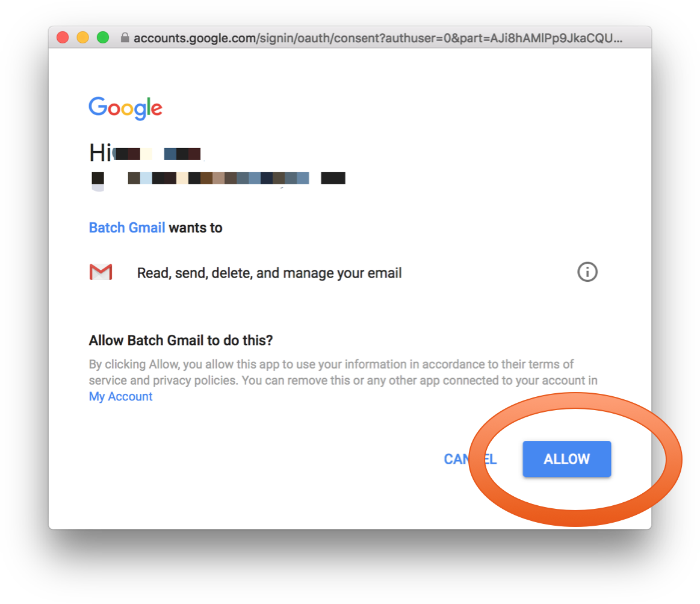Minimize the window with yellow button

(83, 37)
